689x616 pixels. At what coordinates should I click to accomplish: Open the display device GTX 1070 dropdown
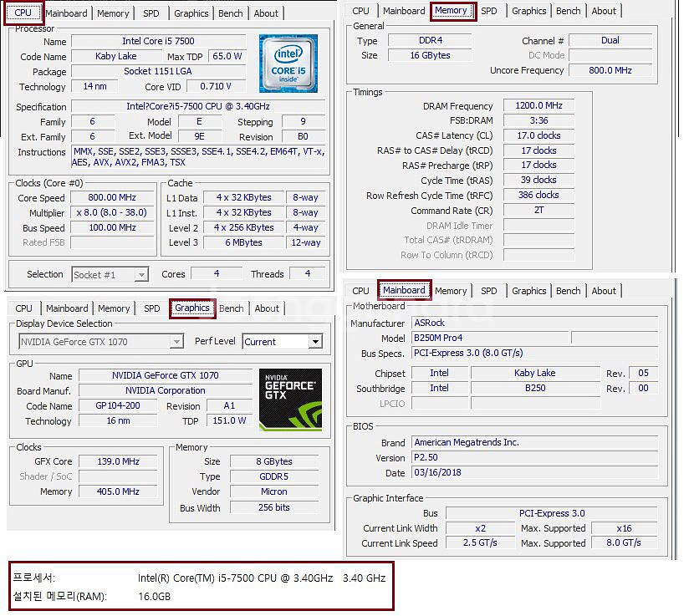pos(176,342)
